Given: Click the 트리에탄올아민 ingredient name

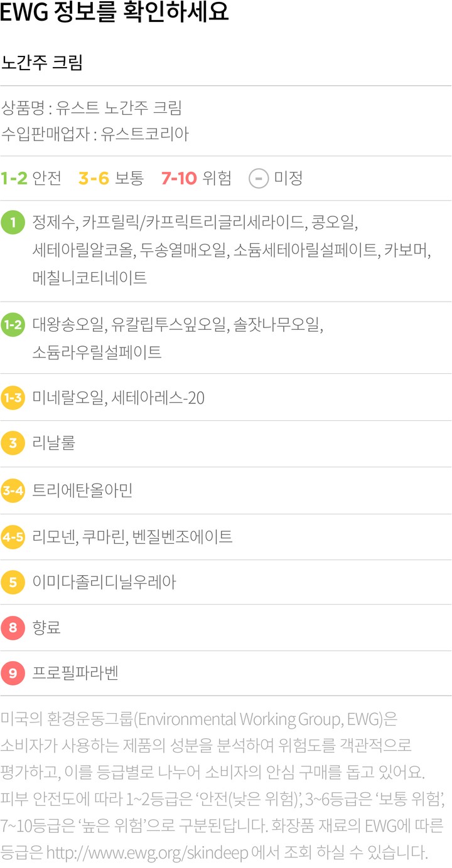Looking at the screenshot, I should [82, 490].
